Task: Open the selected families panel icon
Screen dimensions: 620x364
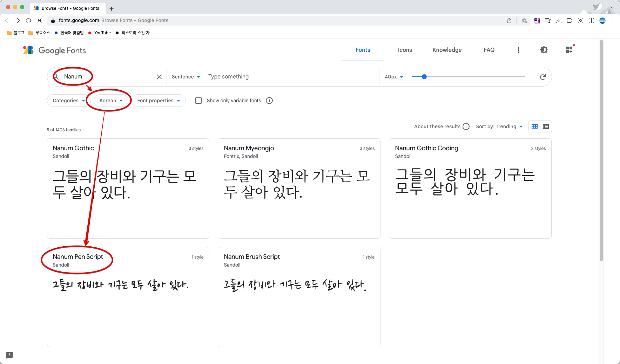Action: coord(569,50)
